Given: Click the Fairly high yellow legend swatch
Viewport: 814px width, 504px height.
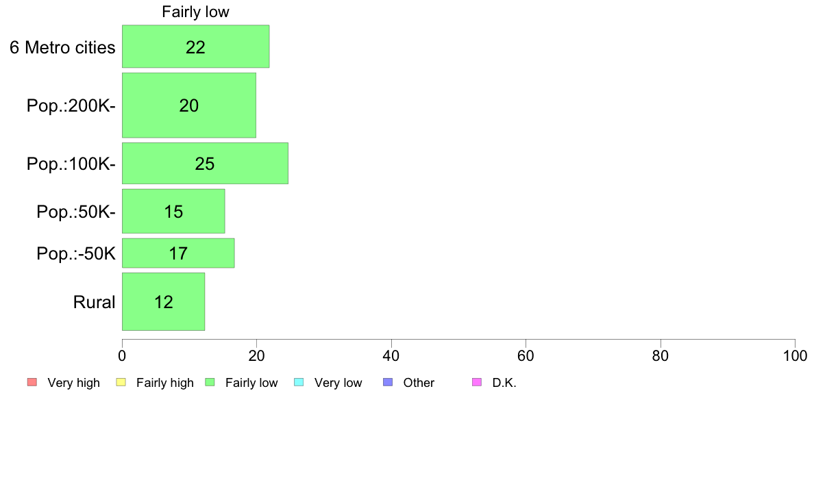Looking at the screenshot, I should pyautogui.click(x=121, y=383).
